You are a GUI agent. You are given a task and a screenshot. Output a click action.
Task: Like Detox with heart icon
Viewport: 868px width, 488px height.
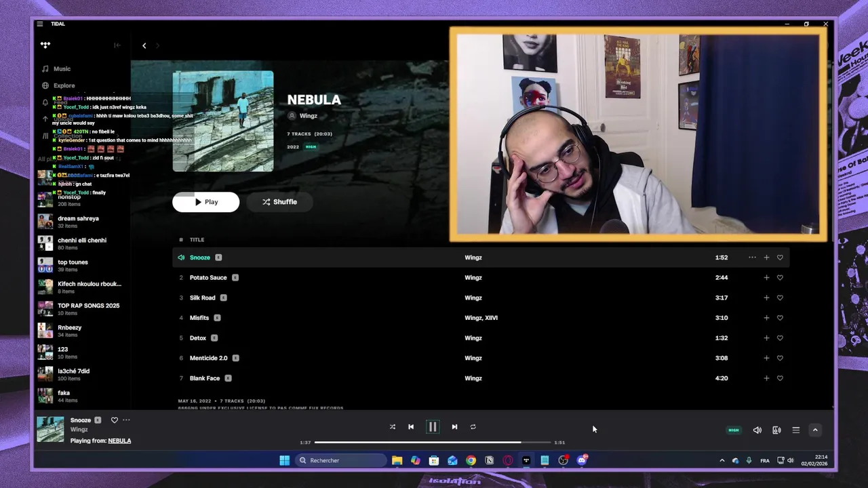pyautogui.click(x=780, y=338)
